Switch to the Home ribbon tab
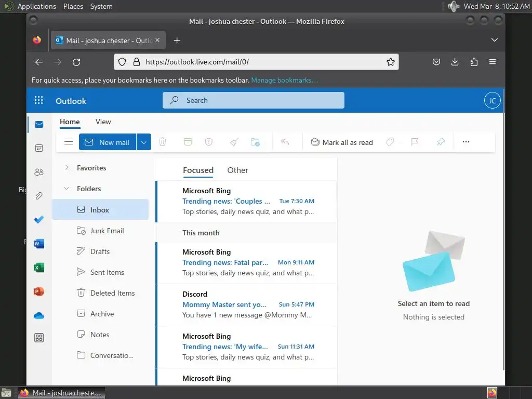This screenshot has width=532, height=399. coord(70,122)
